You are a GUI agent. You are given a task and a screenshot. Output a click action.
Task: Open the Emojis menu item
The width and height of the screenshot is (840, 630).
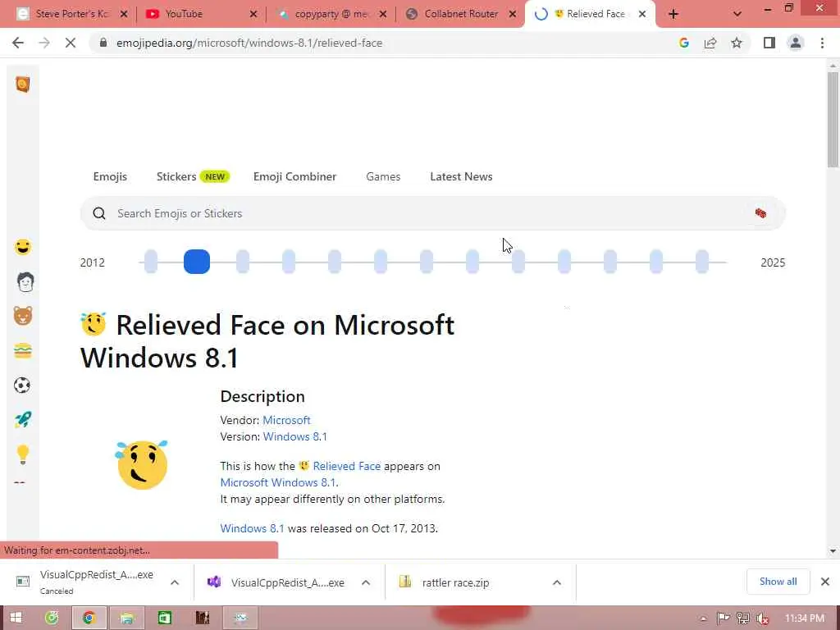[110, 176]
